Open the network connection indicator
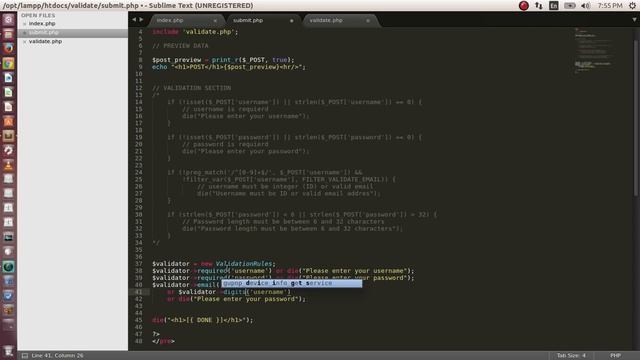The height and width of the screenshot is (360, 640). pyautogui.click(x=539, y=6)
